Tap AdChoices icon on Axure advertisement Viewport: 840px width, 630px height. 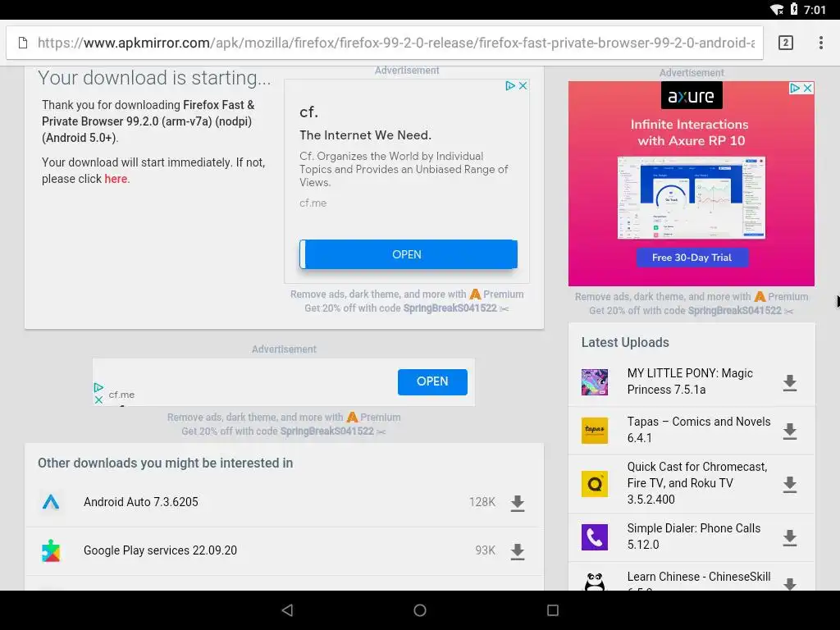(x=795, y=88)
